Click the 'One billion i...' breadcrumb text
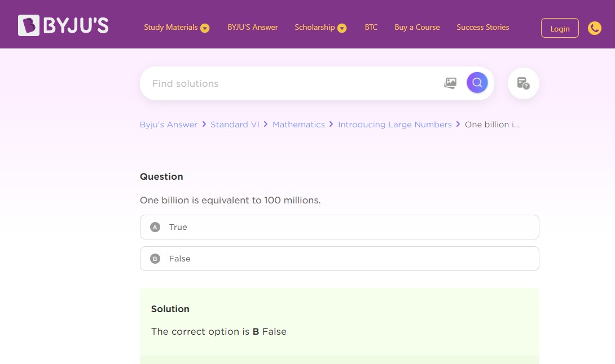Screen dimensions: 615x364 coord(492,125)
